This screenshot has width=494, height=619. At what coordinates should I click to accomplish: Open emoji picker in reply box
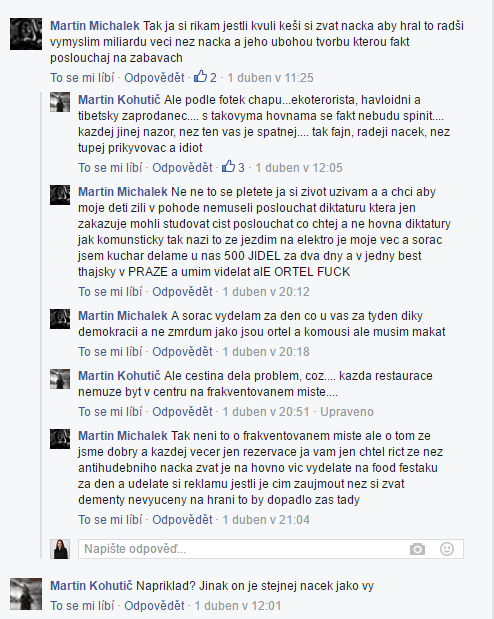447,549
